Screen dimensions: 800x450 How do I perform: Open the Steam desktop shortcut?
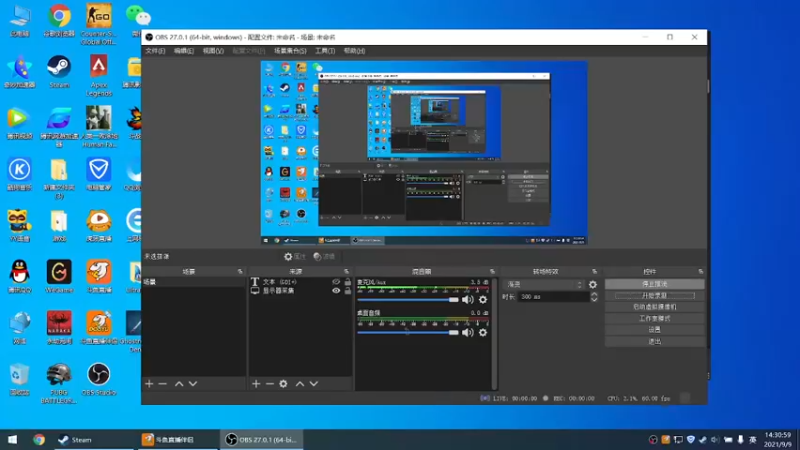tap(59, 72)
